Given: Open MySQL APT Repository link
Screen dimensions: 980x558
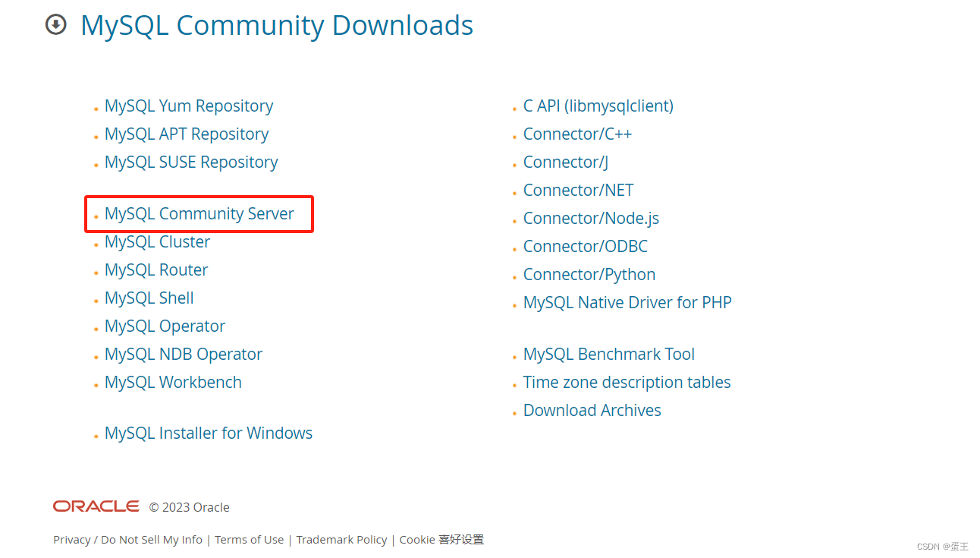Looking at the screenshot, I should coord(187,134).
